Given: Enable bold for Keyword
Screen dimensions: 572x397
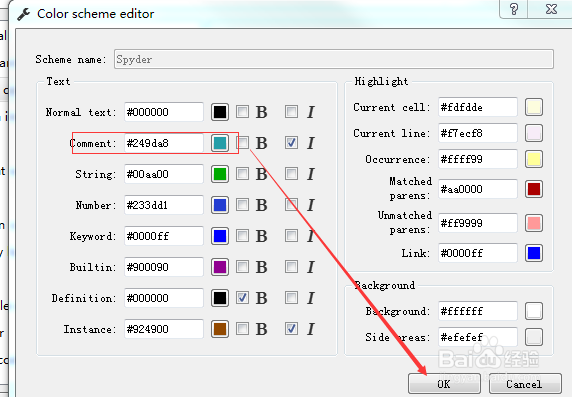Looking at the screenshot, I should click(x=242, y=235).
